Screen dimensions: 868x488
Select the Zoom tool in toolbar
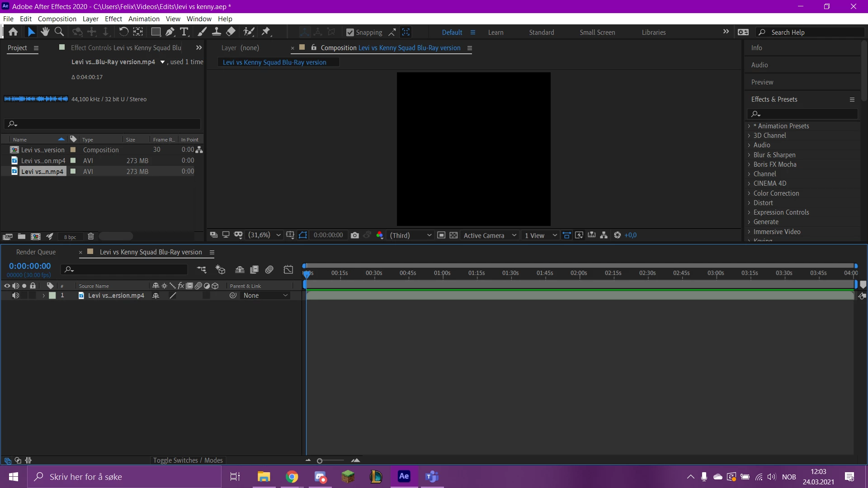59,32
